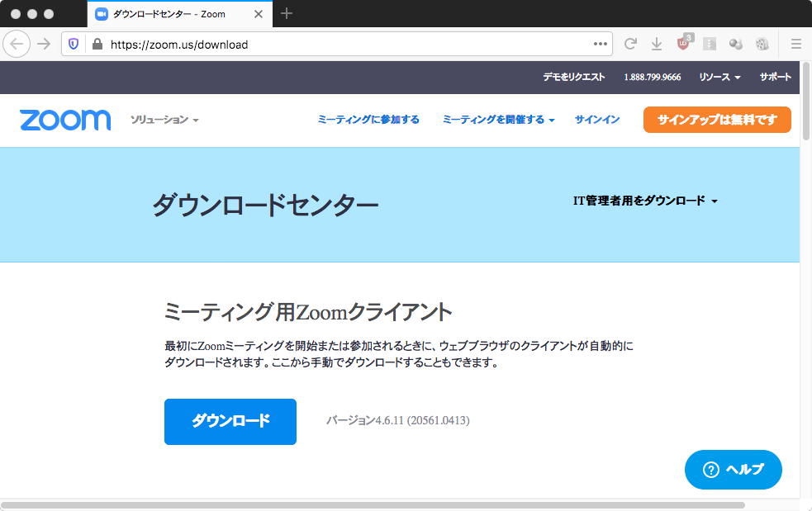Screen dimensions: 812x511
Task: Expand ミーティングを開催する dropdown
Action: click(x=498, y=120)
